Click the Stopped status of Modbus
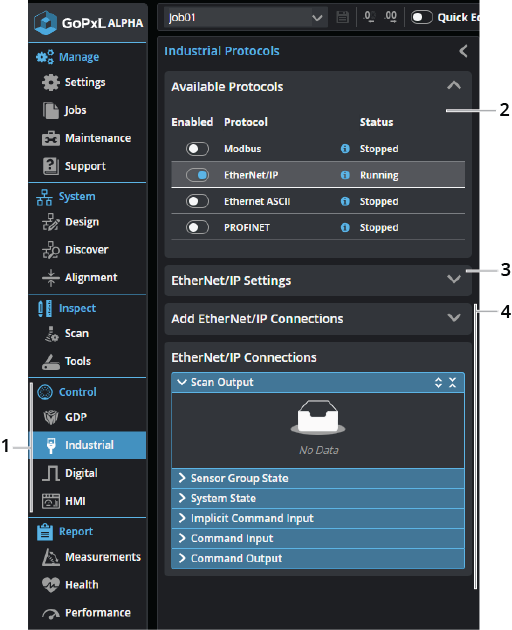The width and height of the screenshot is (512, 630). coord(379,149)
